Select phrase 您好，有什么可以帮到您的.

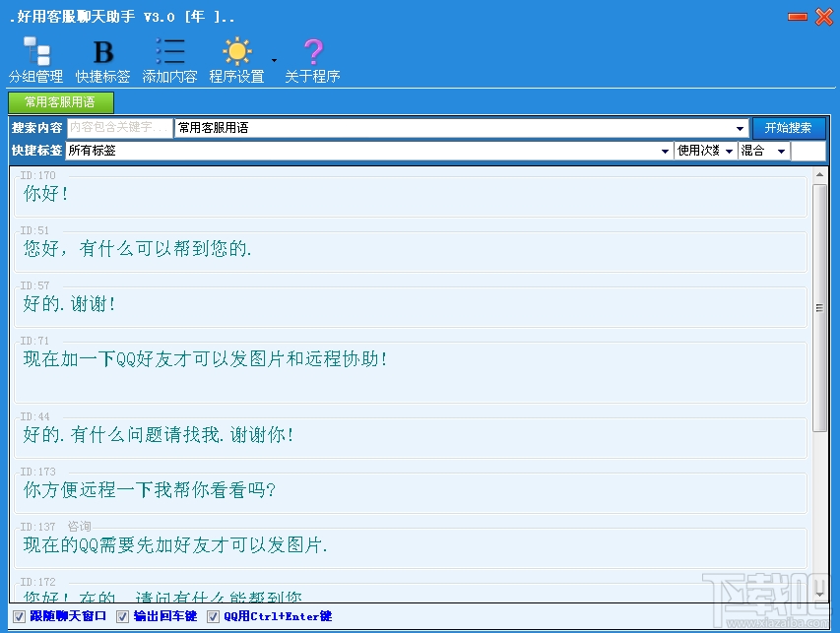pyautogui.click(x=411, y=250)
